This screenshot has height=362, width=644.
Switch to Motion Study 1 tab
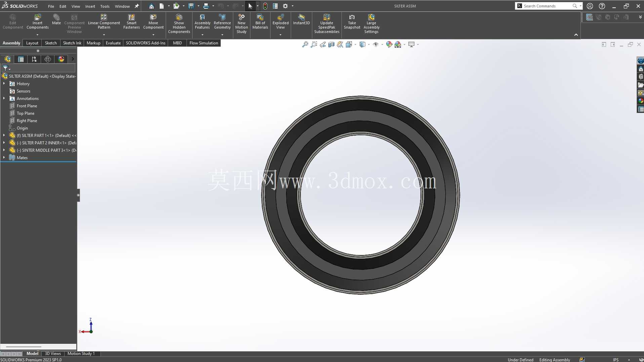coord(81,354)
